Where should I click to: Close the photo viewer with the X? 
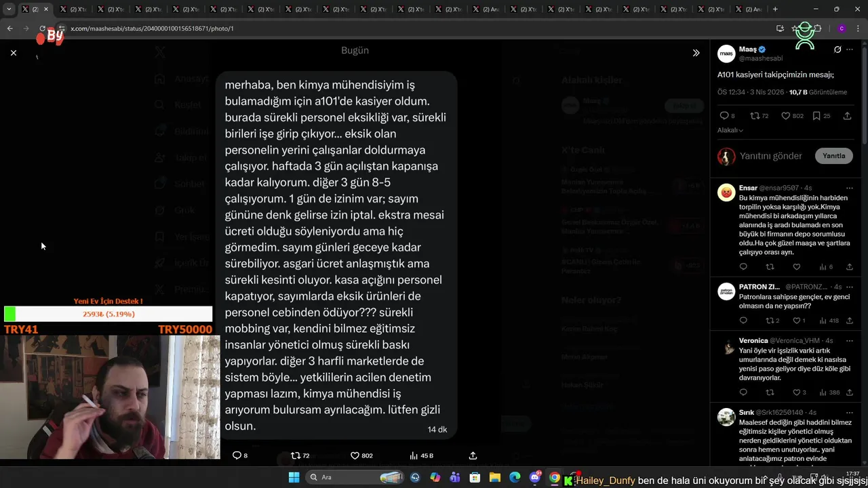point(14,53)
